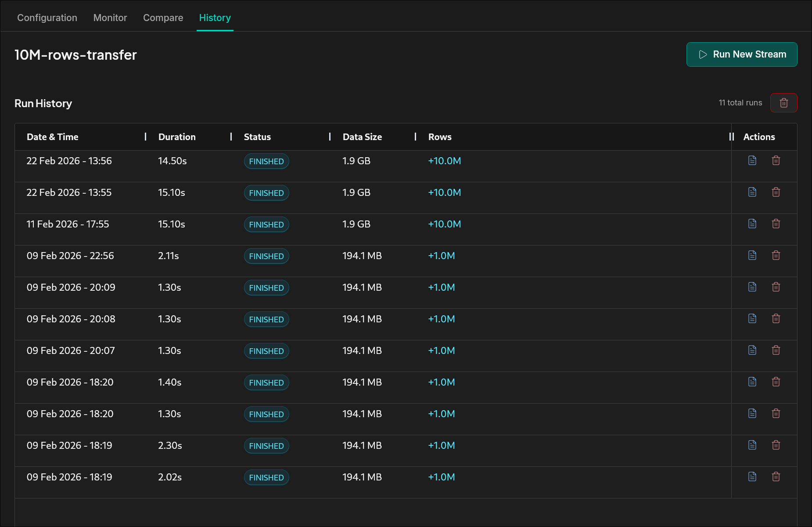Select the 14.50s duration cell
812x527 pixels.
[x=172, y=161]
